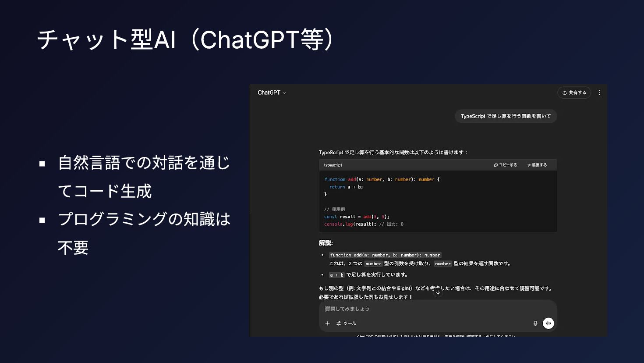
Task: Open the ChatGPT model selector dropdown
Action: (x=272, y=93)
